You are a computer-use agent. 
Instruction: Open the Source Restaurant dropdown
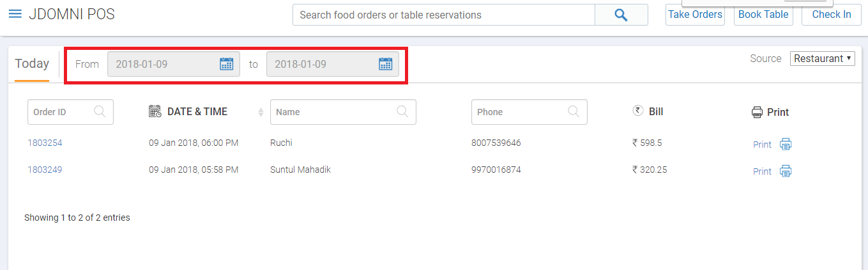tap(823, 58)
